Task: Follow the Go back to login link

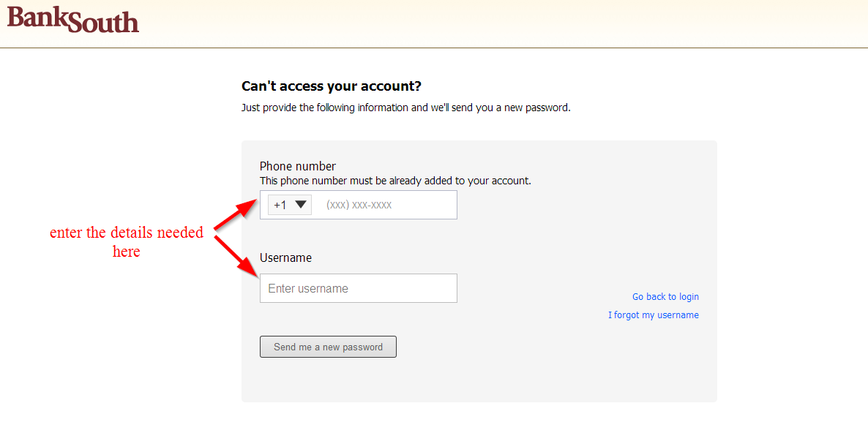Action: pyautogui.click(x=665, y=297)
